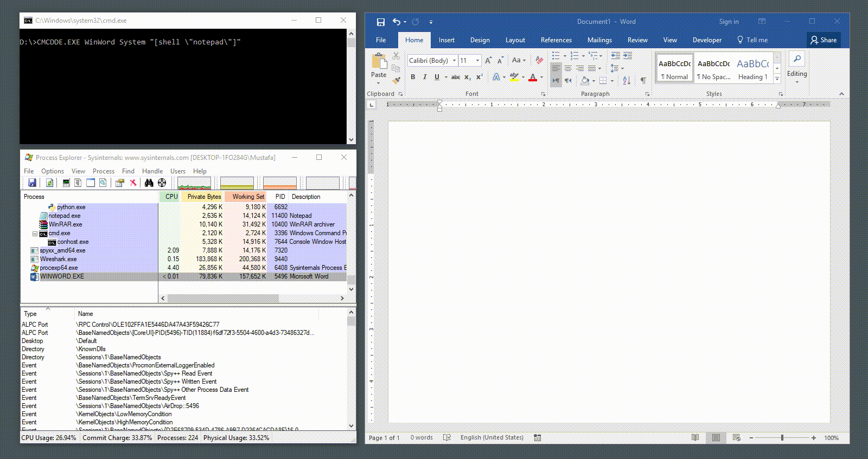
Task: Select the Wireshark.exe process row
Action: (183, 259)
